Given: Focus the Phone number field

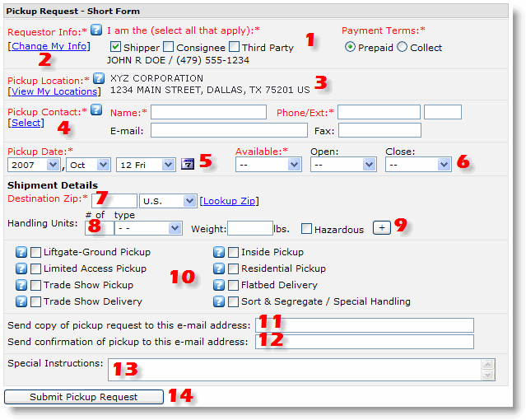Looking at the screenshot, I should [x=379, y=112].
